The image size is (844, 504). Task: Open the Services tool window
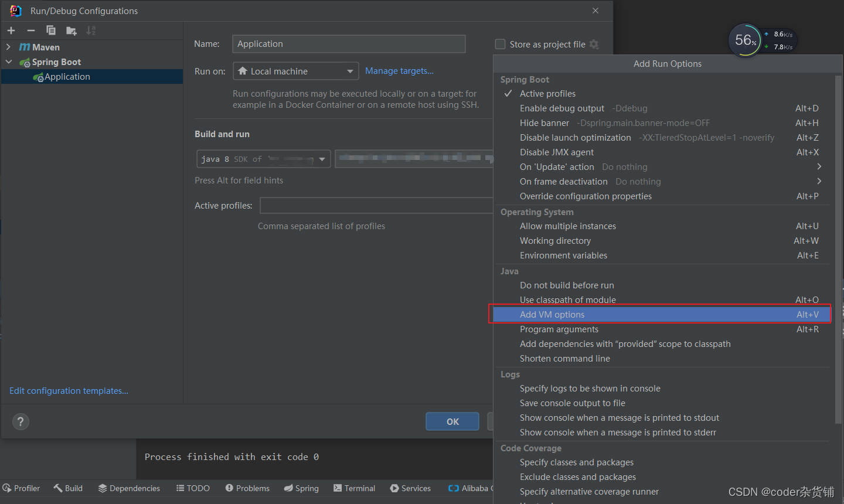tap(410, 488)
